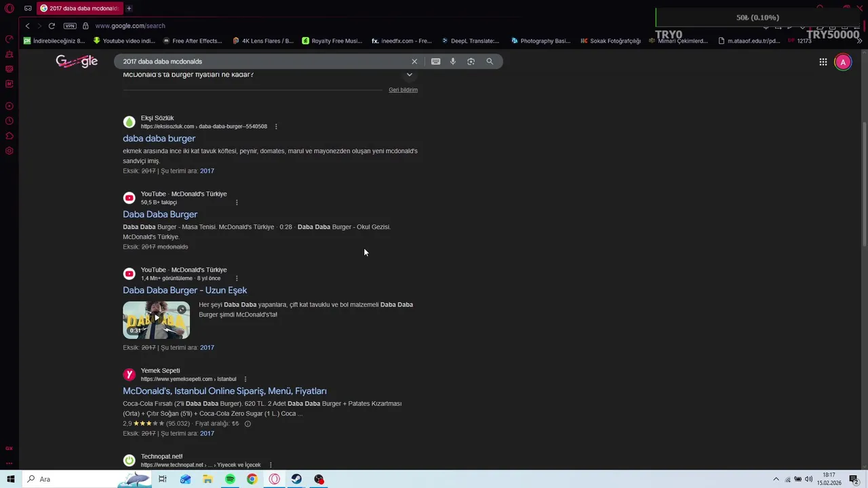Open the Google apps grid

[823, 62]
